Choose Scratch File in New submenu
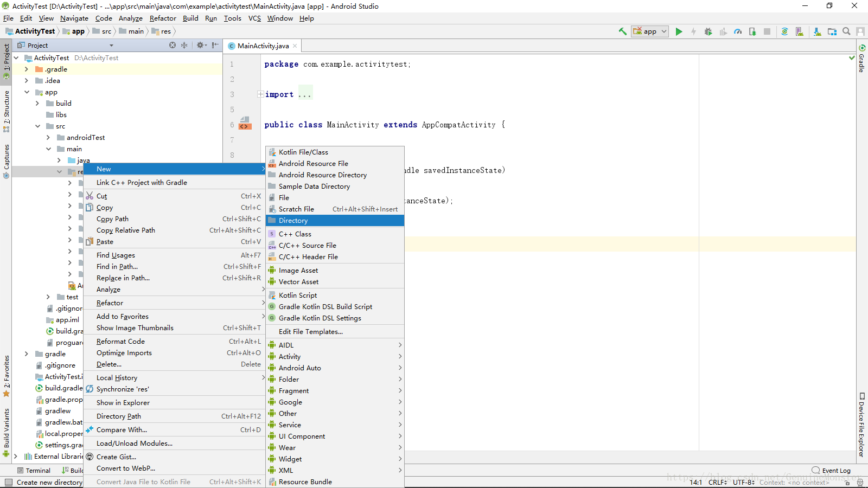 (335, 209)
